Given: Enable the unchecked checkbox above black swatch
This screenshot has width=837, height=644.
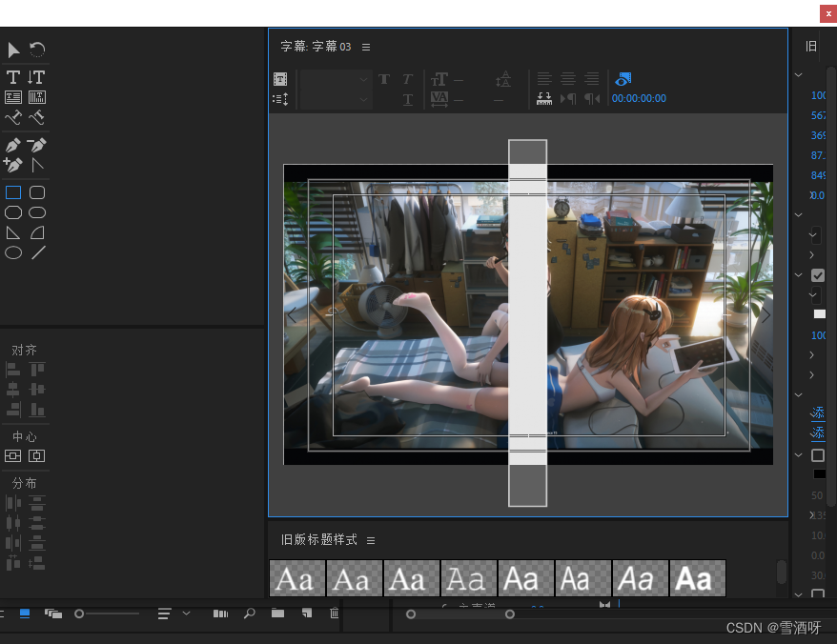Looking at the screenshot, I should tap(818, 455).
